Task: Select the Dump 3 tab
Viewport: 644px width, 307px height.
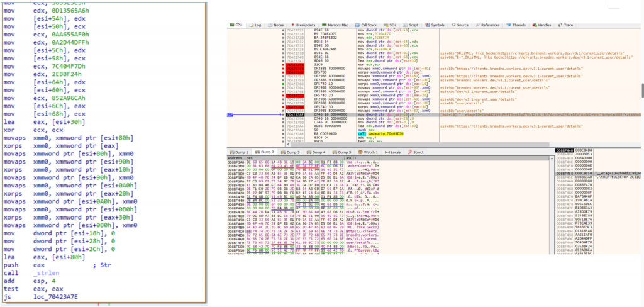Action: pos(291,152)
